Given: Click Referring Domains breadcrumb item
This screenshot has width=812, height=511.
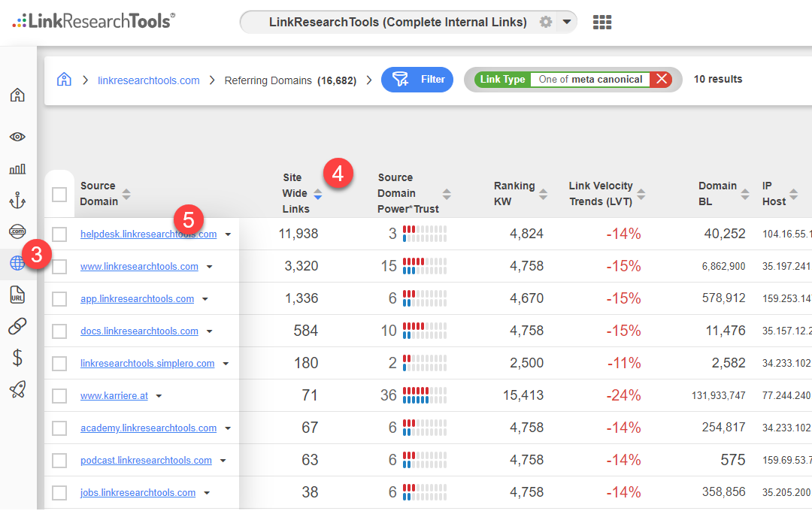Looking at the screenshot, I should click(290, 80).
